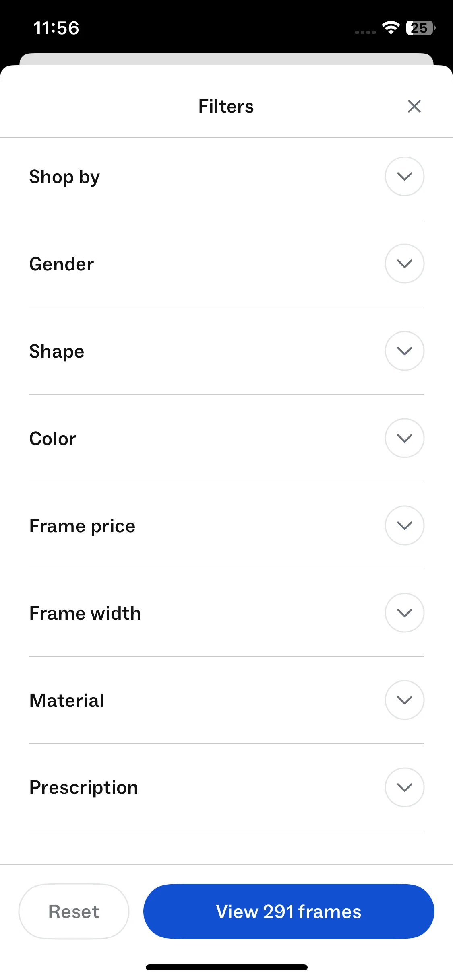
Task: Tap the Frame width label
Action: coord(85,614)
